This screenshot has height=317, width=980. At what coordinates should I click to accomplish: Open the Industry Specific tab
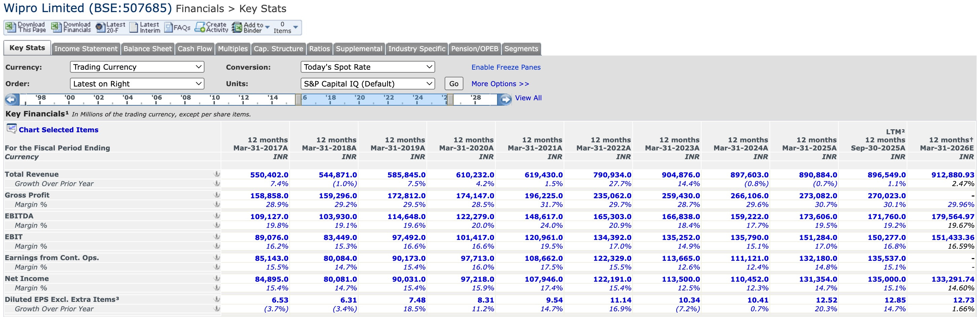coord(417,49)
